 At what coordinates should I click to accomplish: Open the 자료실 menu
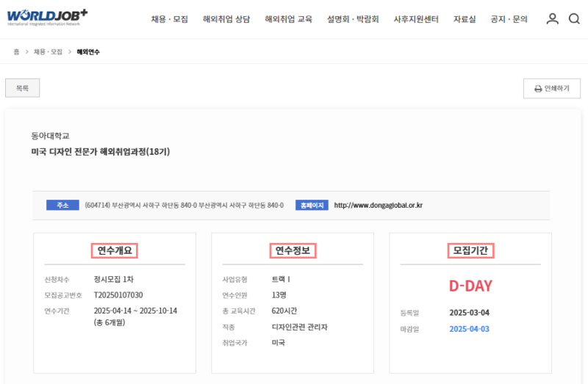(x=465, y=19)
